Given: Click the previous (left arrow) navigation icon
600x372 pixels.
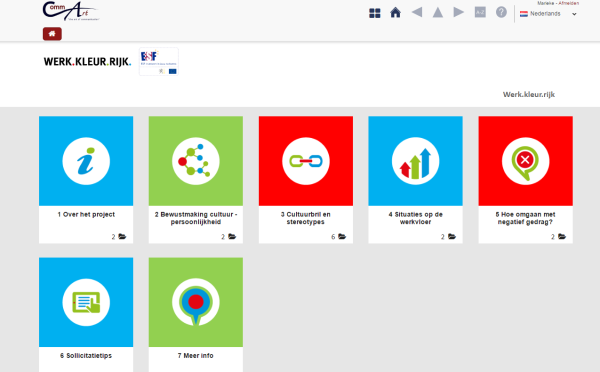Looking at the screenshot, I should tap(417, 12).
